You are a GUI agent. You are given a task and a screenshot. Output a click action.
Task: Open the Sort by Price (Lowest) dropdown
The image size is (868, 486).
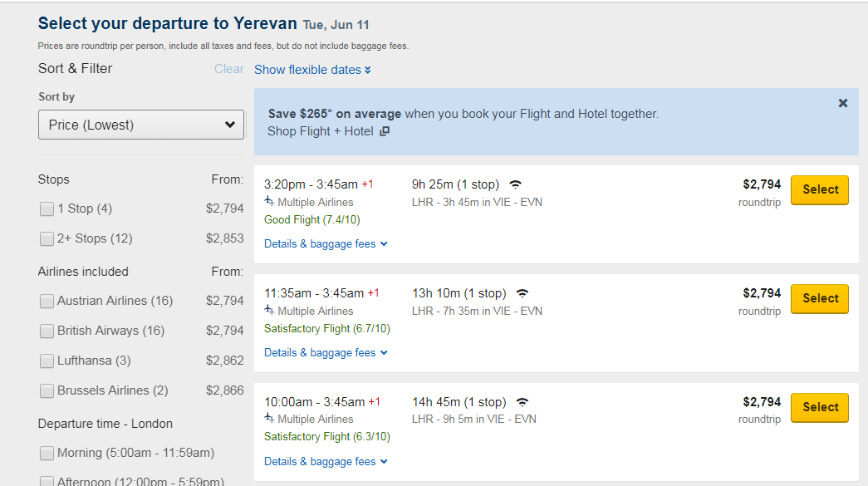(141, 125)
